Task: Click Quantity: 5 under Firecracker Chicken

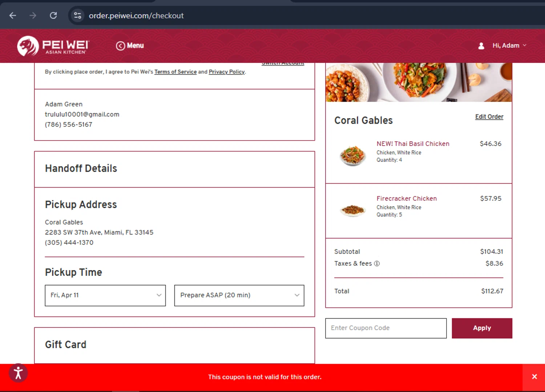Action: click(389, 215)
